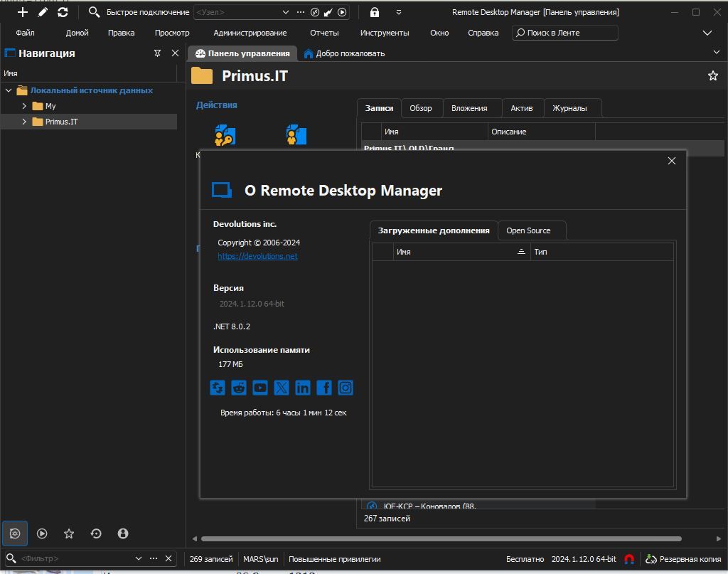The height and width of the screenshot is (574, 728).
Task: Open the ellipsis options next to the Узел field
Action: click(301, 12)
